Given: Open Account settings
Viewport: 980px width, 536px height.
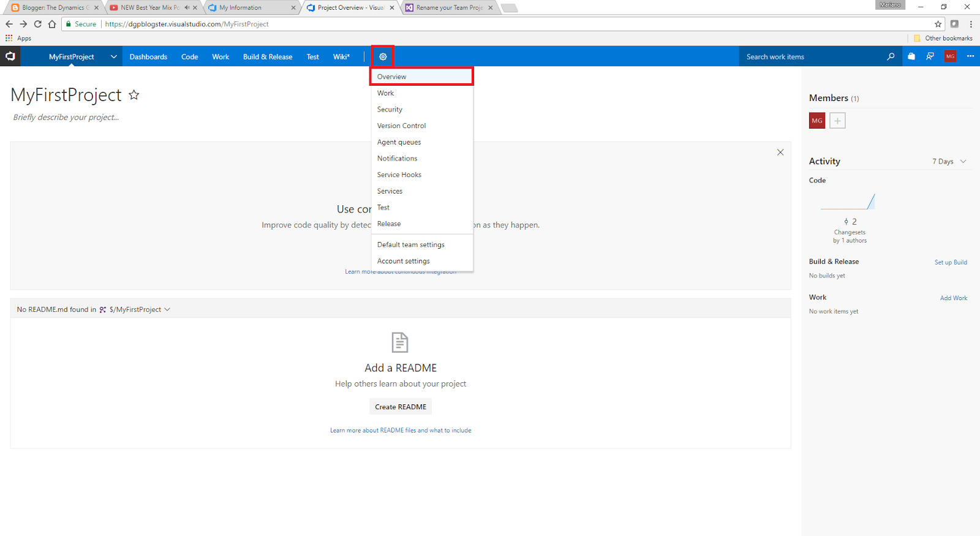Looking at the screenshot, I should pyautogui.click(x=421, y=261).
